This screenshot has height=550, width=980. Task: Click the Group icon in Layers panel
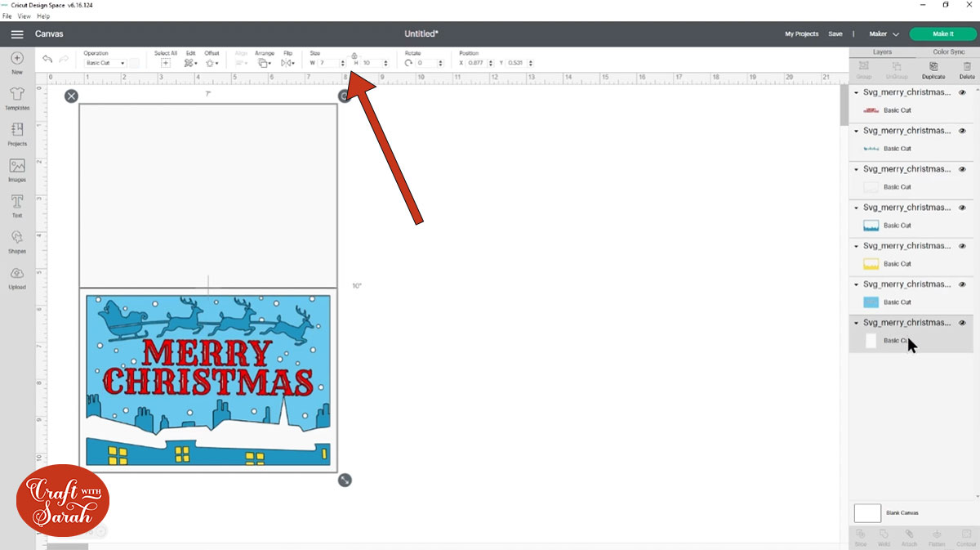(x=863, y=66)
